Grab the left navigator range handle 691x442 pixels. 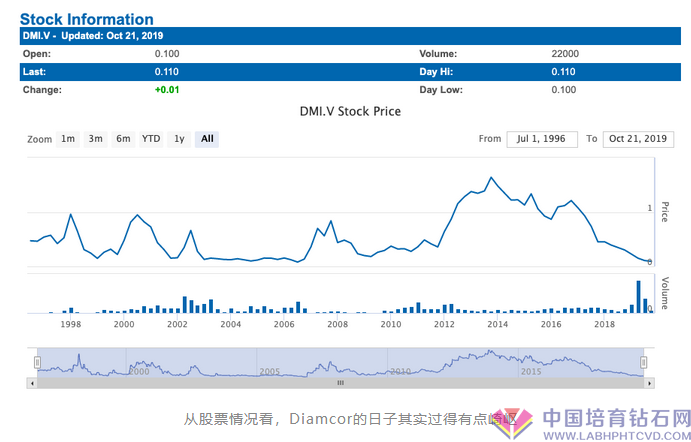click(37, 362)
